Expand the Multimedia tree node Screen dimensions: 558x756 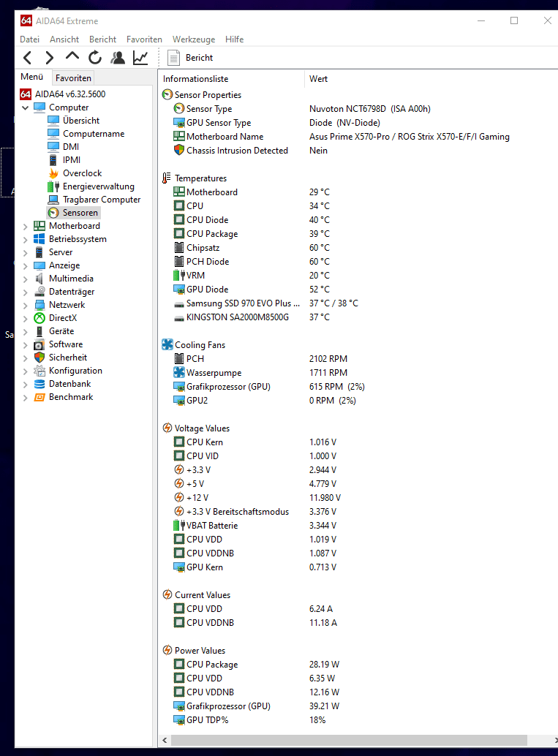tap(25, 279)
